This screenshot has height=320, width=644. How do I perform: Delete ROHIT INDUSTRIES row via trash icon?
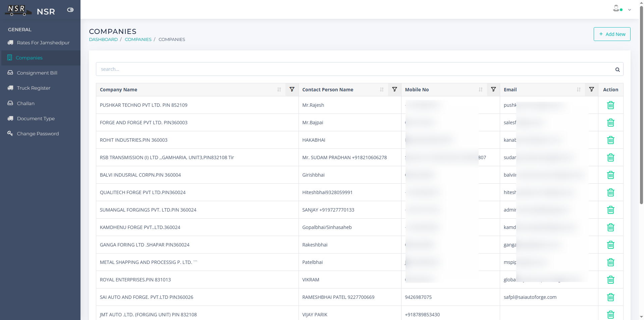(610, 140)
